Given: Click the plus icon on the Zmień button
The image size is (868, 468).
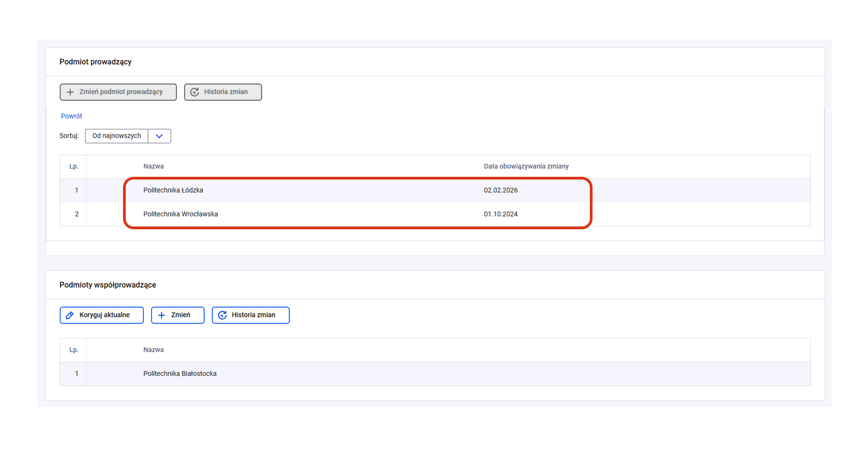Looking at the screenshot, I should pyautogui.click(x=161, y=315).
